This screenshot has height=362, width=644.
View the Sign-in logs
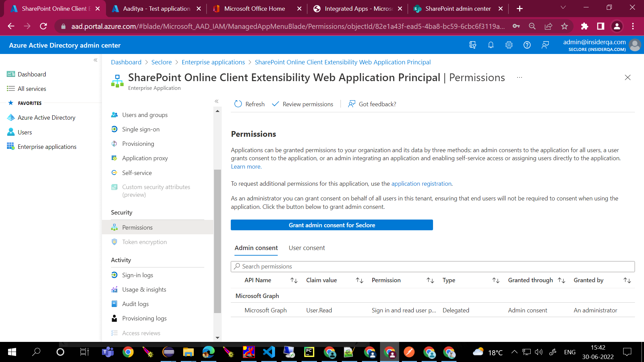pos(137,275)
